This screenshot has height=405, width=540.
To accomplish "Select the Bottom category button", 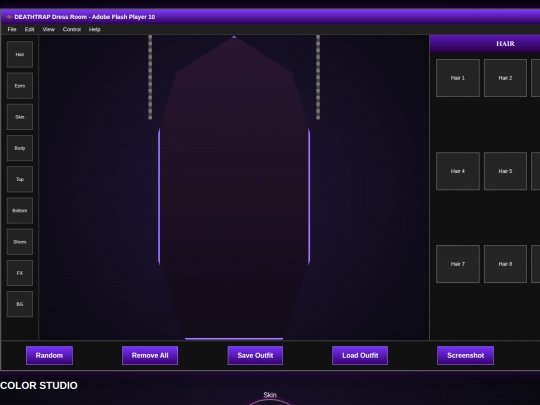I will [20, 211].
